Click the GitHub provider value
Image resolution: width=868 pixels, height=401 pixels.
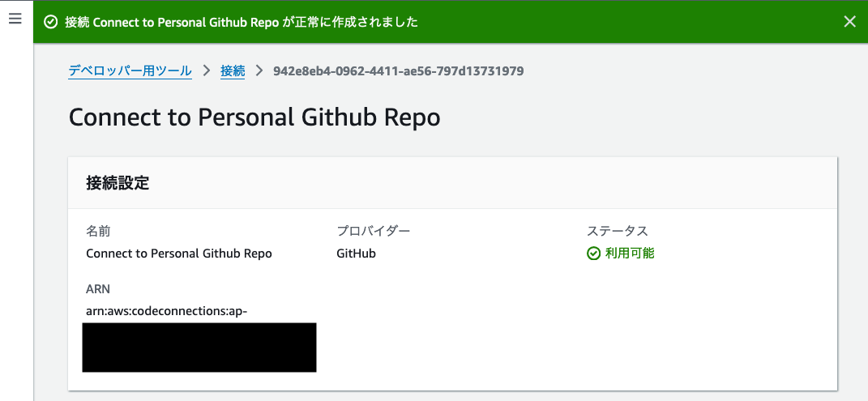(x=356, y=254)
